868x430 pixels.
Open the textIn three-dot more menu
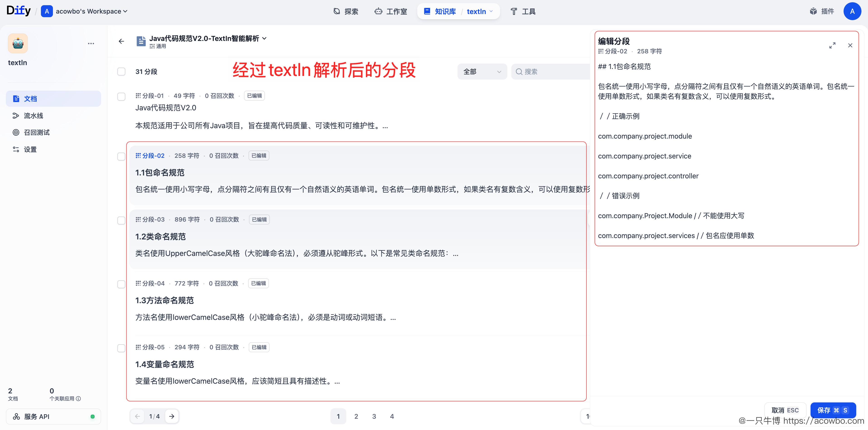coord(91,43)
